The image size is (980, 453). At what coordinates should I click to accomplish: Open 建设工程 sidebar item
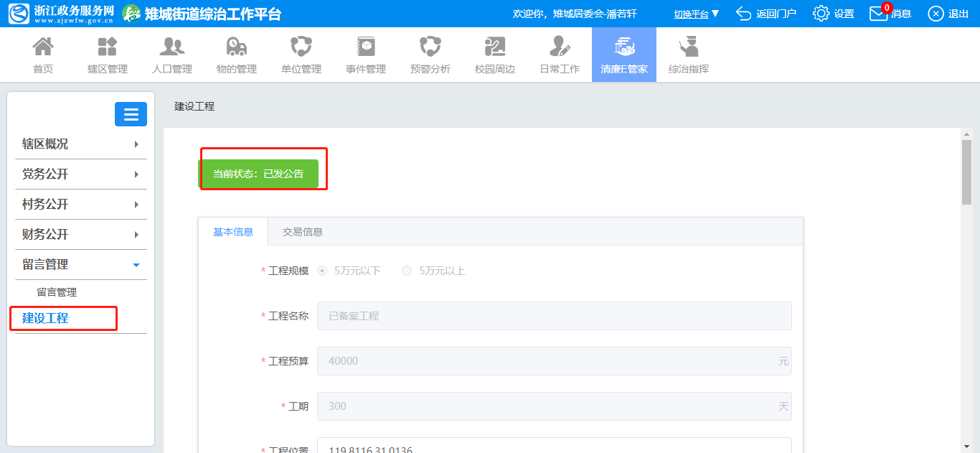(x=45, y=318)
